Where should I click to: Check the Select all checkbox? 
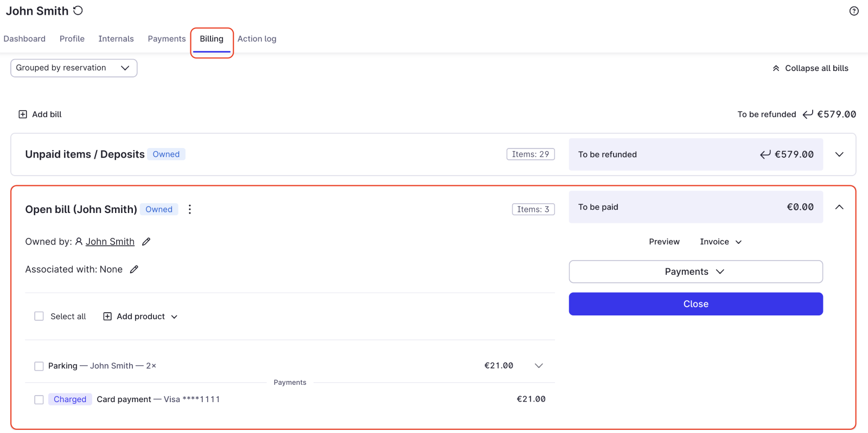coord(39,316)
